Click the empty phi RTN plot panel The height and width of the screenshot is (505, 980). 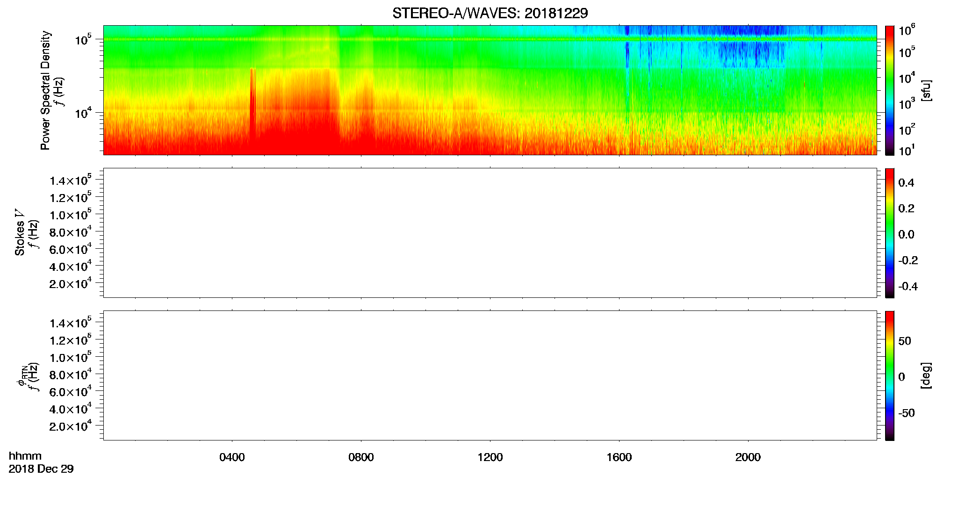490,375
